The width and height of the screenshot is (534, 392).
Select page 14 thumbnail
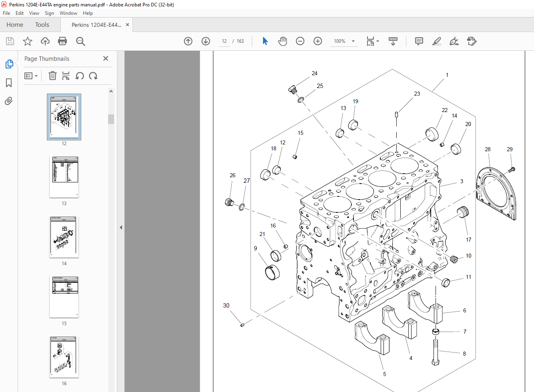pos(64,237)
